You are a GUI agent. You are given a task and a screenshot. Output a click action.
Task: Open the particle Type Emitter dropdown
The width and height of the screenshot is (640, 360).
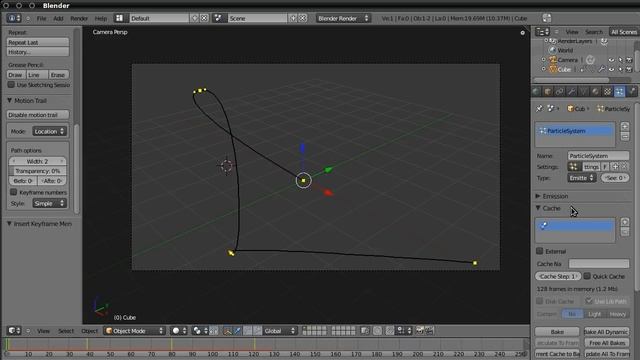tap(582, 178)
